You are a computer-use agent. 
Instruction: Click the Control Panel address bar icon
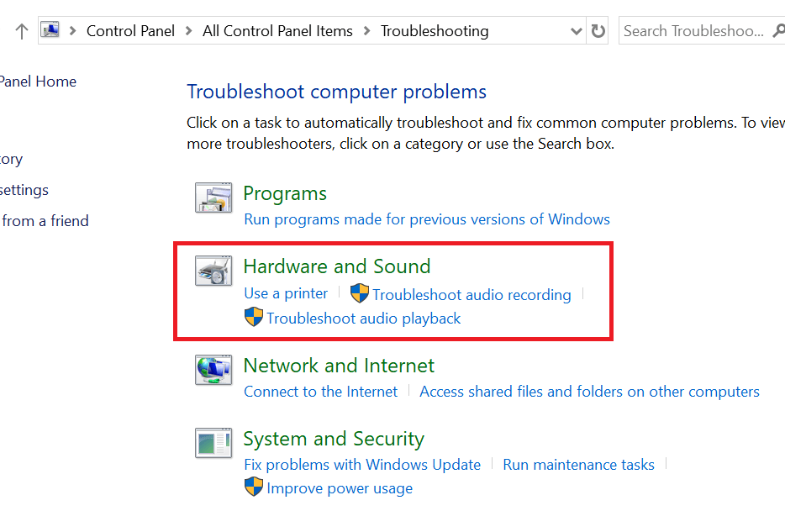51,31
